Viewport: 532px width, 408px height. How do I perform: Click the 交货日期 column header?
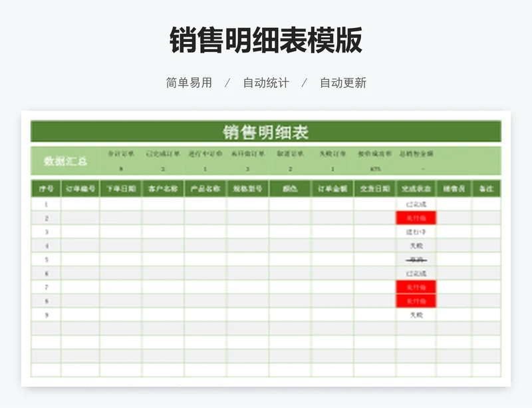tap(374, 188)
